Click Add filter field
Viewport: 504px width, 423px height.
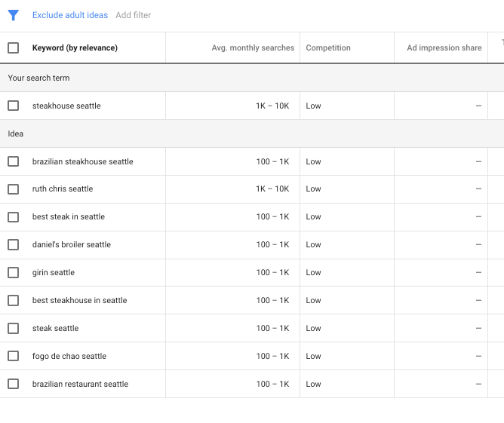pyautogui.click(x=134, y=15)
